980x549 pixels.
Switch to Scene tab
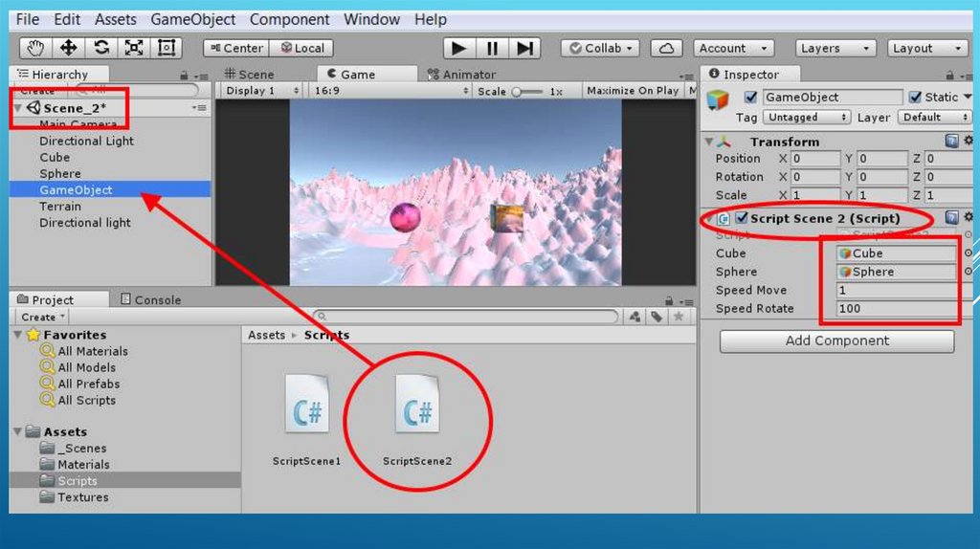pos(250,75)
